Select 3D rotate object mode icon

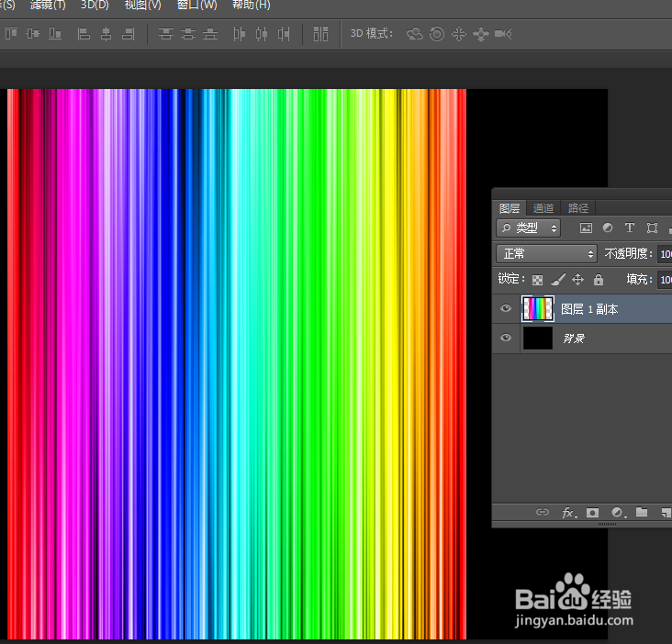pos(415,34)
